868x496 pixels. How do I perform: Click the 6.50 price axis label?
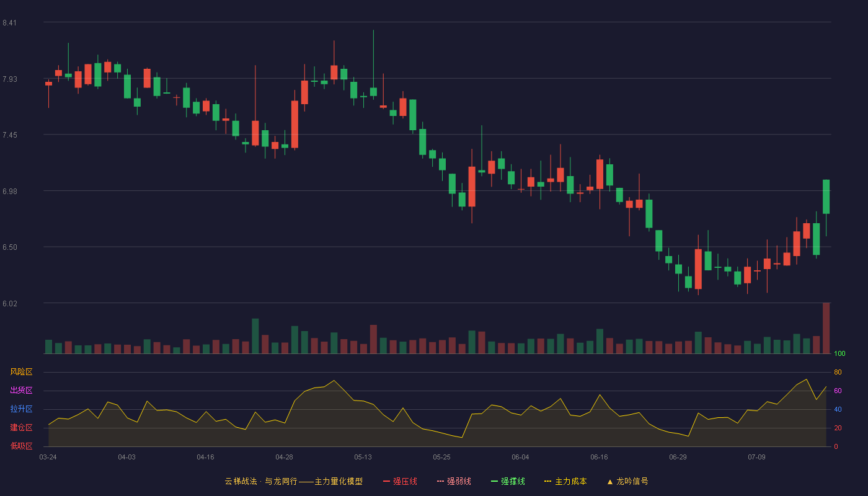(x=9, y=247)
